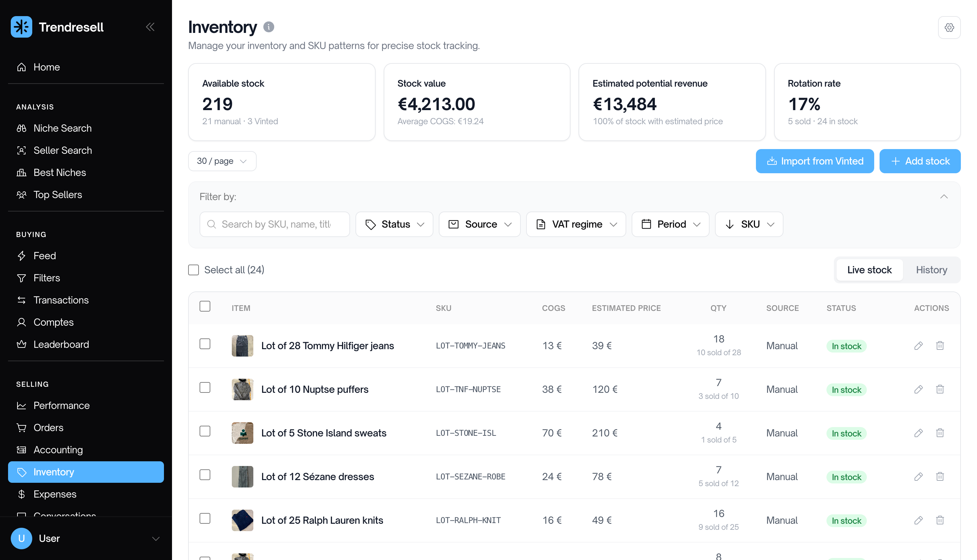The height and width of the screenshot is (560, 977).
Task: Click the user avatar circle
Action: [x=22, y=538]
